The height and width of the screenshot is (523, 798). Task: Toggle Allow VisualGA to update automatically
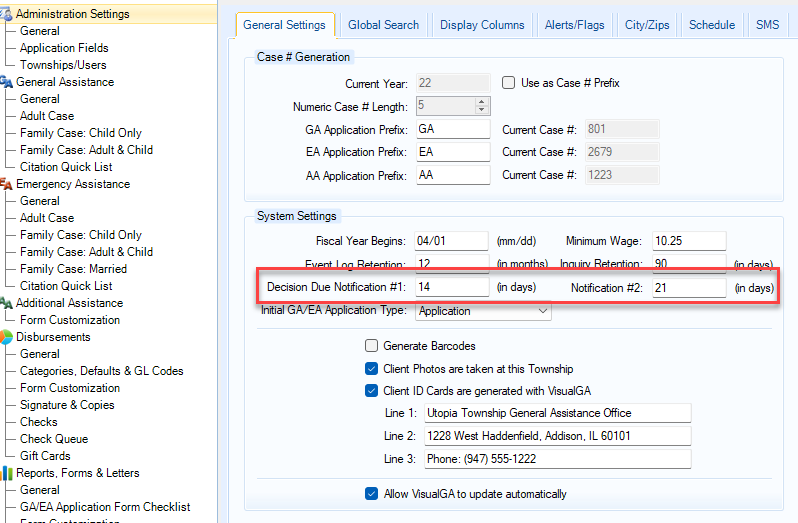pos(372,494)
